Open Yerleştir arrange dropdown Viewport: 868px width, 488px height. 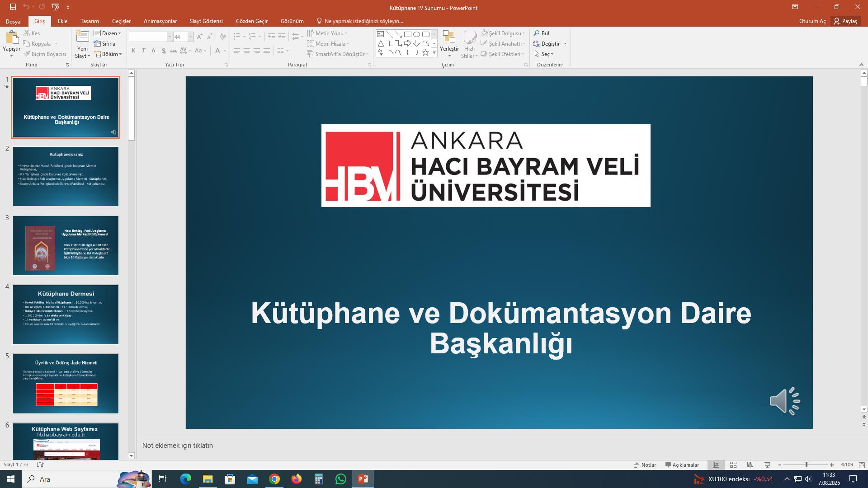point(449,44)
